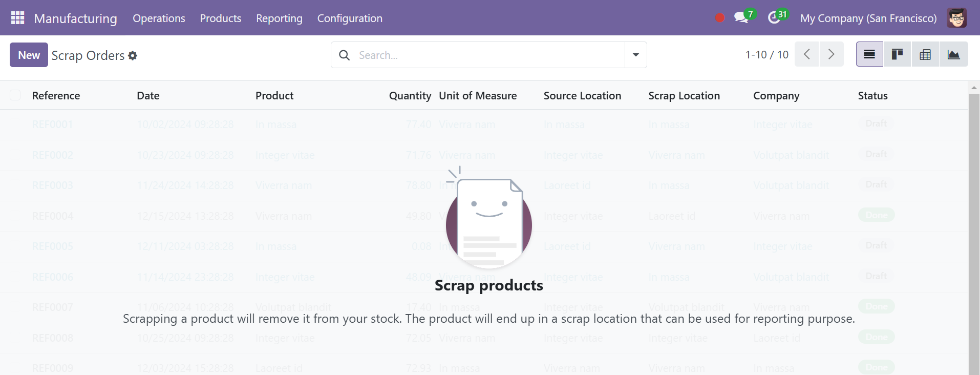Toggle the select-all records checkbox

coord(15,95)
